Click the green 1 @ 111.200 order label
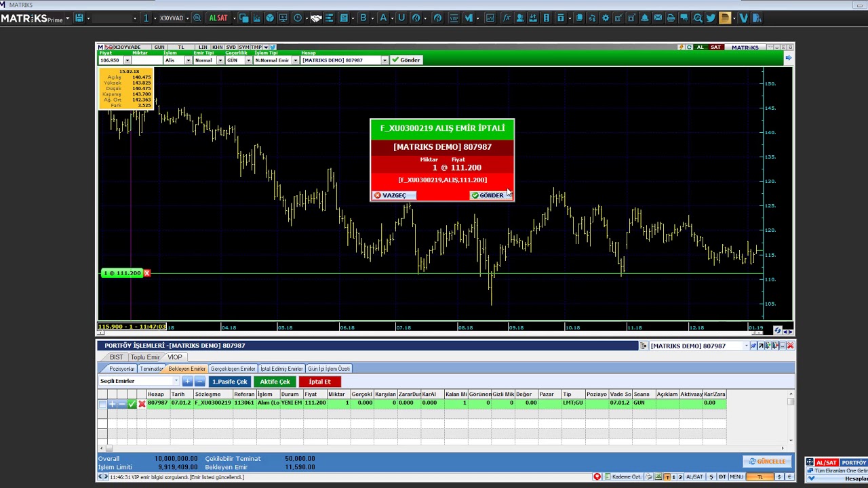868x488 pixels. [122, 273]
